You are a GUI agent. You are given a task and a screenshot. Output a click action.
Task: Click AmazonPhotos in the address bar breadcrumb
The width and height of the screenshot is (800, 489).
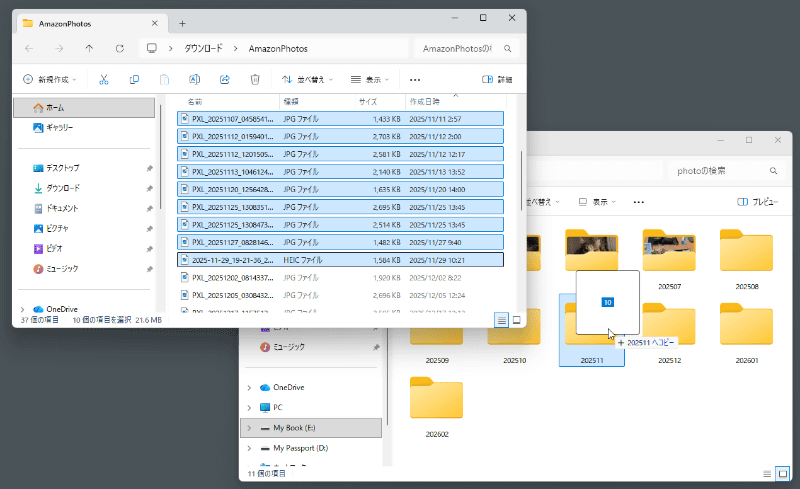[x=278, y=48]
